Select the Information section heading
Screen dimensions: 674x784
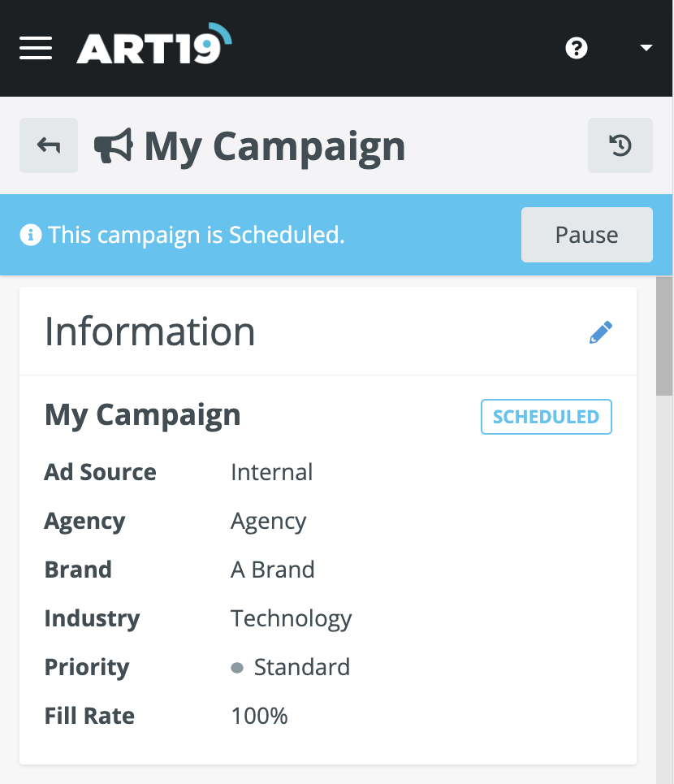tap(149, 331)
